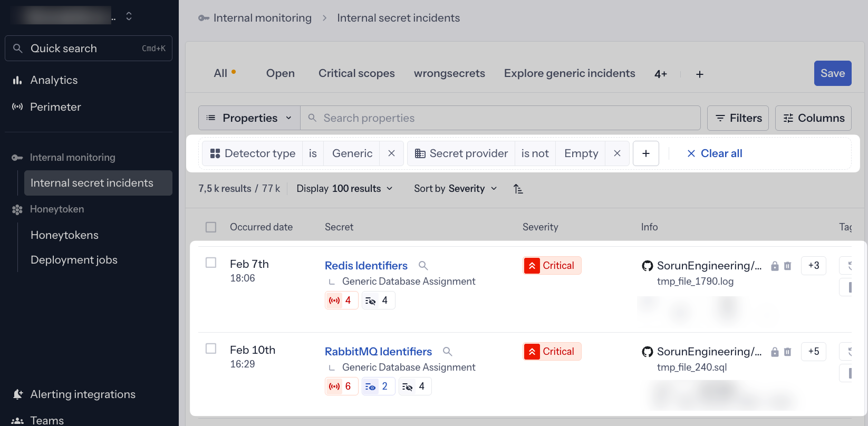Open the Properties dropdown
Screen dimensions: 868x426
249,118
